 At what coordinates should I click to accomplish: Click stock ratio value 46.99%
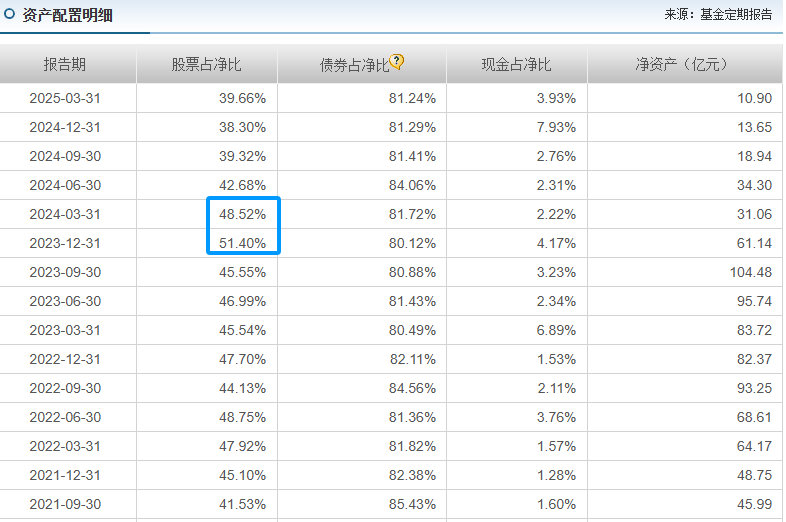(x=242, y=301)
